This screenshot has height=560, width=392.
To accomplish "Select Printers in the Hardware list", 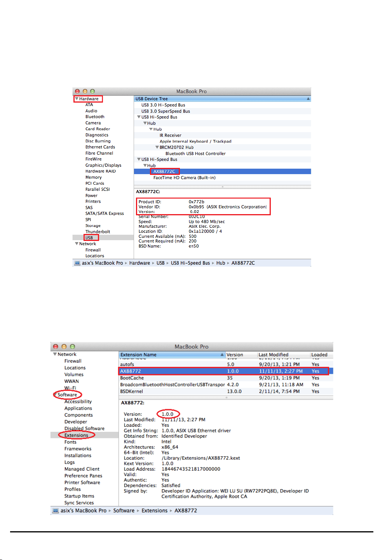I will pos(93,201).
